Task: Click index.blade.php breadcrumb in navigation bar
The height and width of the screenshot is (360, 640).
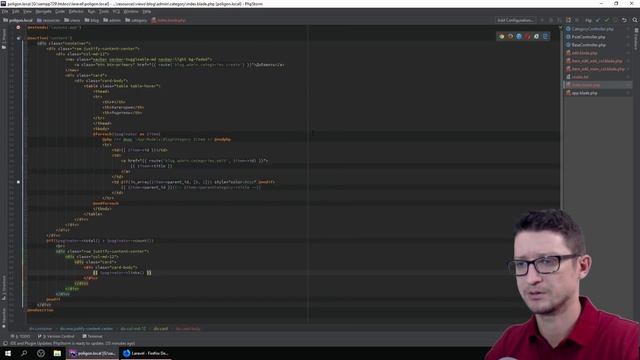Action: 169,20
